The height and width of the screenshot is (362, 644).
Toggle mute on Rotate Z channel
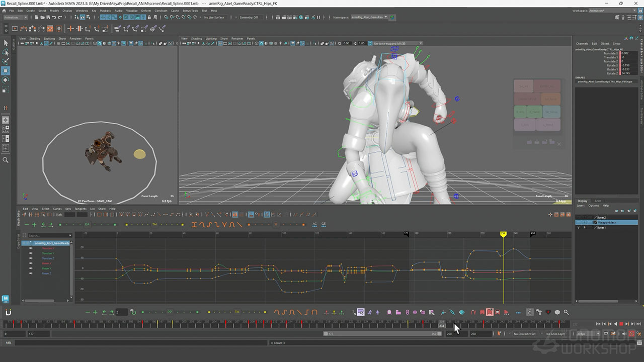[31, 274]
